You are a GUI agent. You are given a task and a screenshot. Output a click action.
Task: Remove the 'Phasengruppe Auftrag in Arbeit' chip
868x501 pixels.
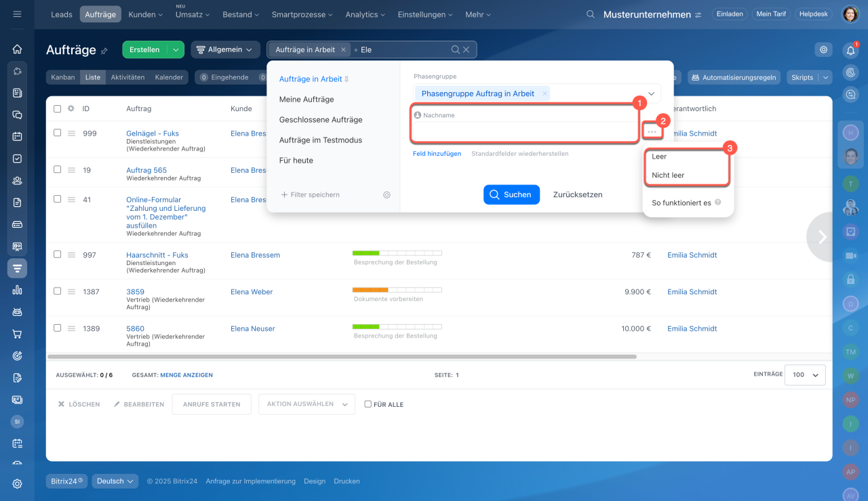pos(545,94)
